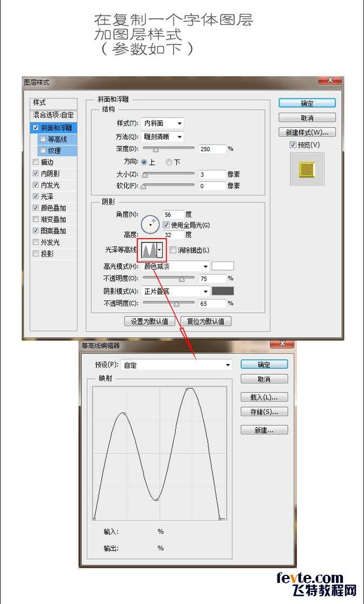This screenshot has height=604, width=364.
Task: Click the white highlight color swatch
Action: click(x=223, y=266)
